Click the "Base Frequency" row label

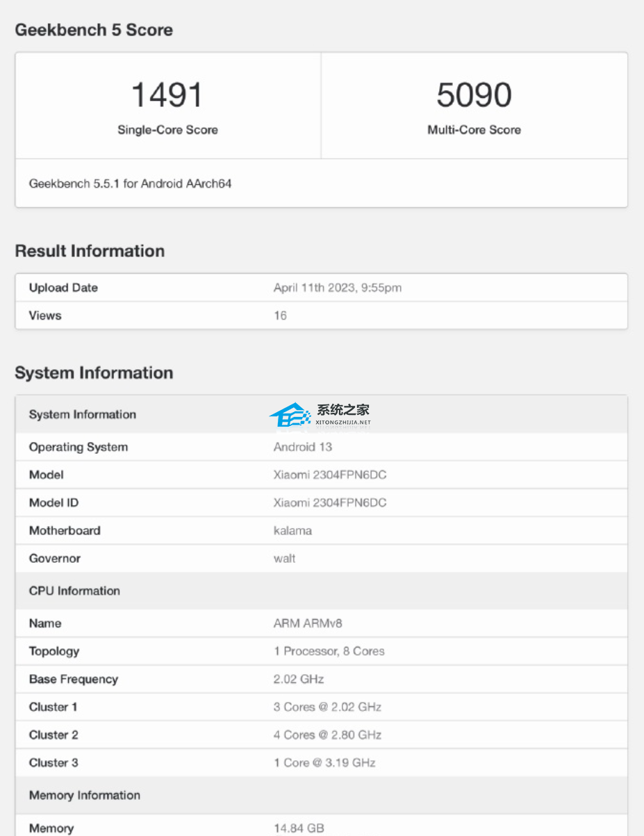tap(74, 679)
